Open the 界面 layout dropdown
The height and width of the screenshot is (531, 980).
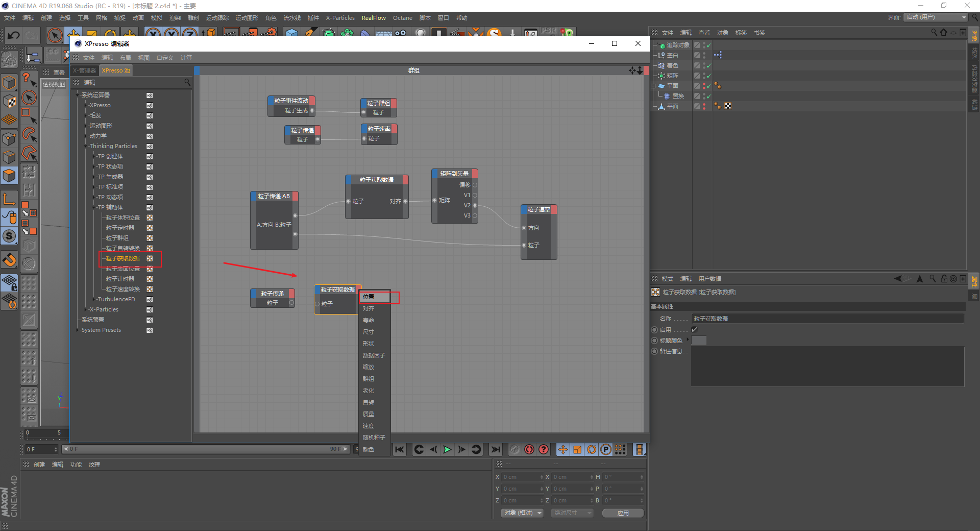936,17
